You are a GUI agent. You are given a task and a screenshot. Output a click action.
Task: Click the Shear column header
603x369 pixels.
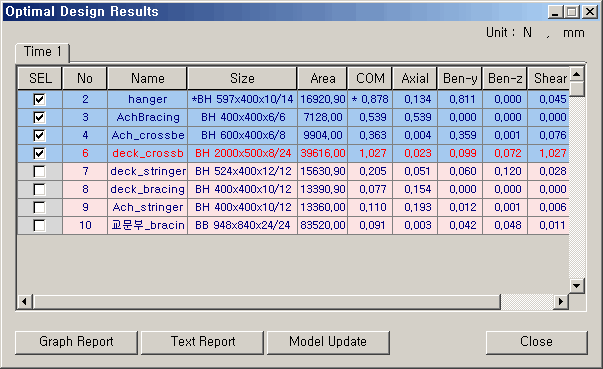549,78
